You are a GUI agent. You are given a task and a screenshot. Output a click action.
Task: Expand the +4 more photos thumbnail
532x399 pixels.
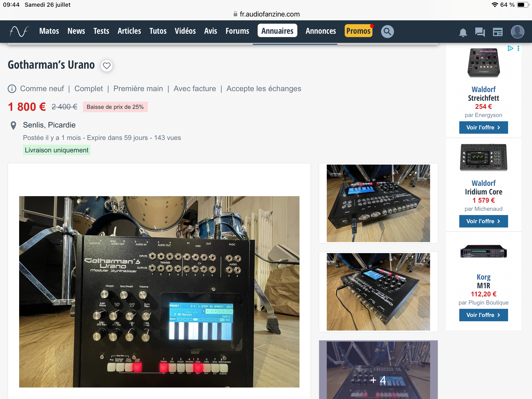click(378, 370)
